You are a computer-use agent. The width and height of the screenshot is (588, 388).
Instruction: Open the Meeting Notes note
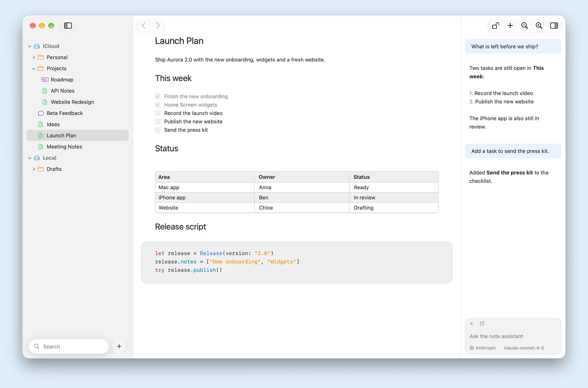(78, 147)
